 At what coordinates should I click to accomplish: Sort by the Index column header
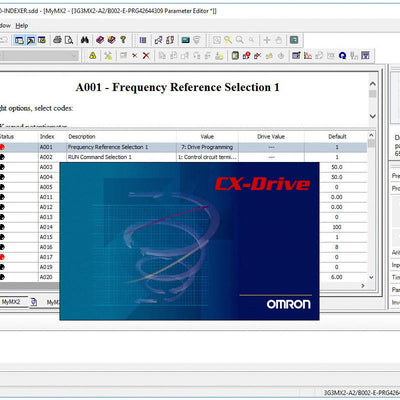tap(47, 137)
